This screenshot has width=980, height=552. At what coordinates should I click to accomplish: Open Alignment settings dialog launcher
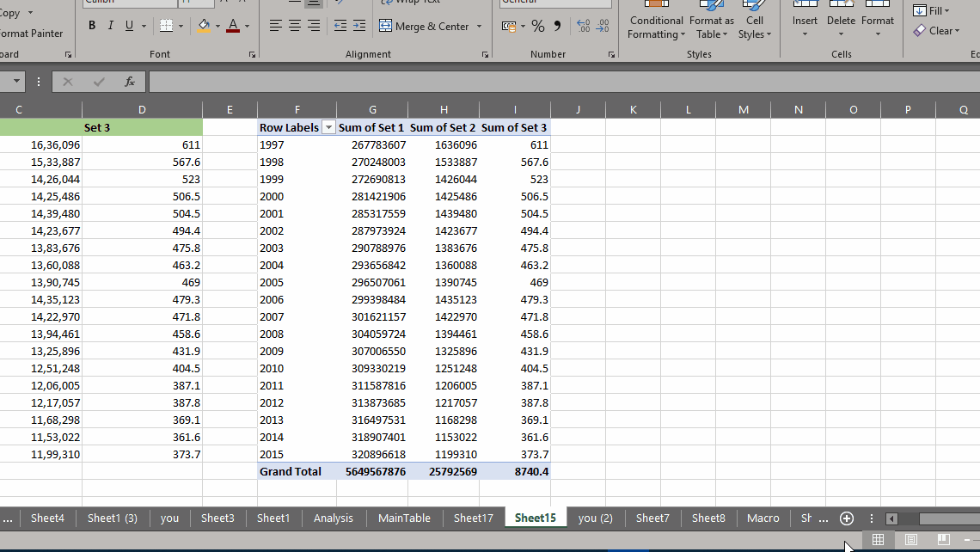[x=486, y=55]
